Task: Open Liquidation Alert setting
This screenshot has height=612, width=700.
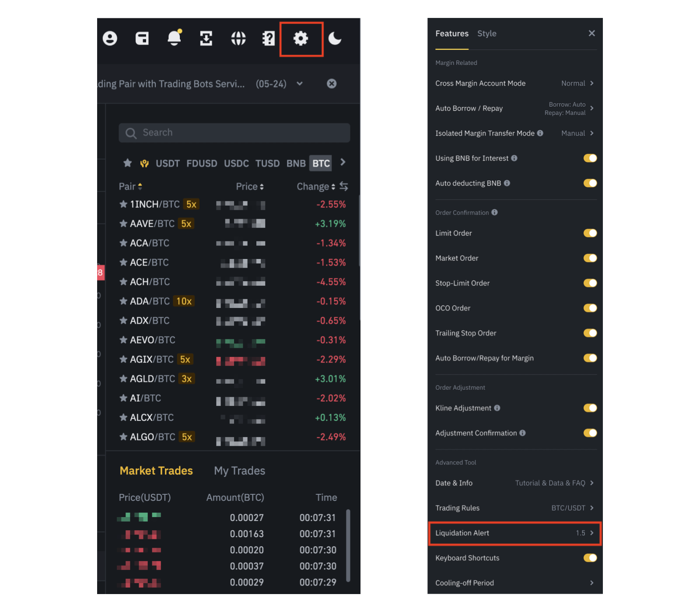Action: click(515, 533)
